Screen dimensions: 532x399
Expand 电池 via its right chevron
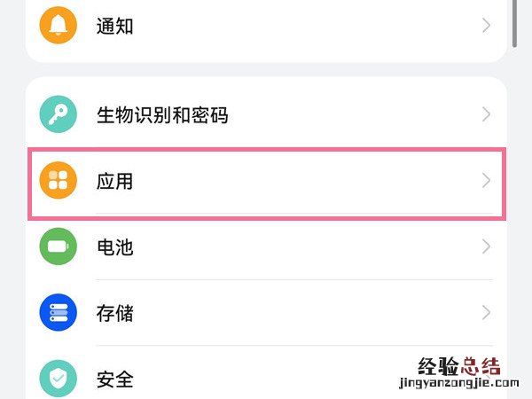click(x=486, y=246)
